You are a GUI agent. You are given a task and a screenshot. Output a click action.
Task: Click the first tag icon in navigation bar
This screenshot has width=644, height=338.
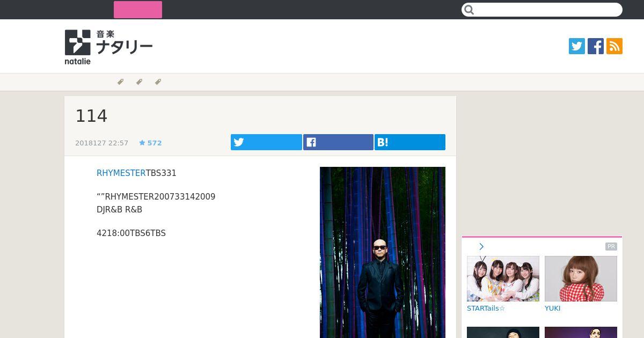120,82
